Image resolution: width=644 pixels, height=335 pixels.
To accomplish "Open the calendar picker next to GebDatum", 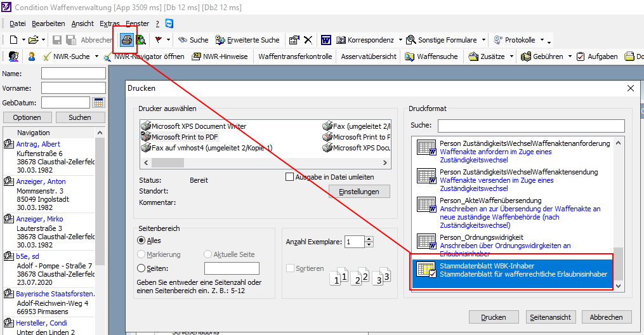I will coord(98,103).
